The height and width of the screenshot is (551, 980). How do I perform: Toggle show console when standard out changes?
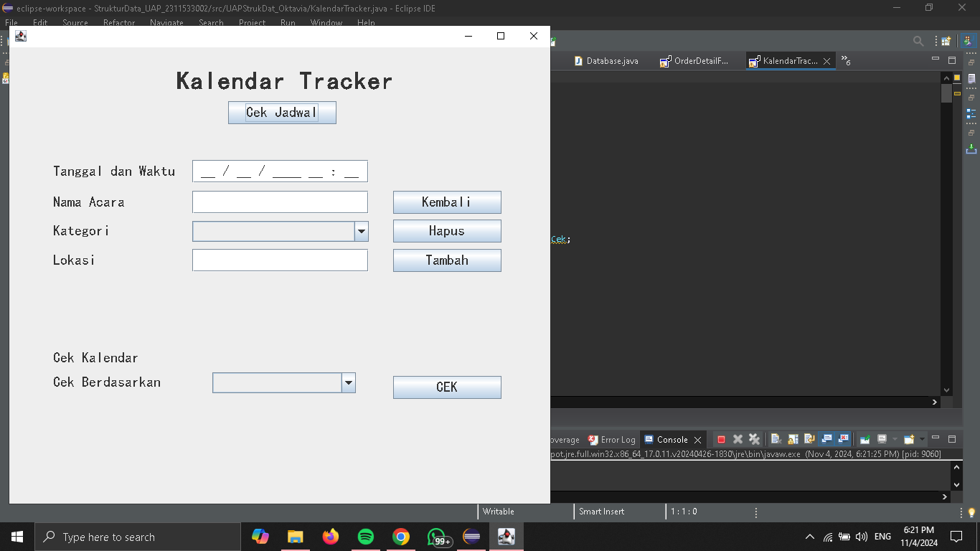(826, 439)
